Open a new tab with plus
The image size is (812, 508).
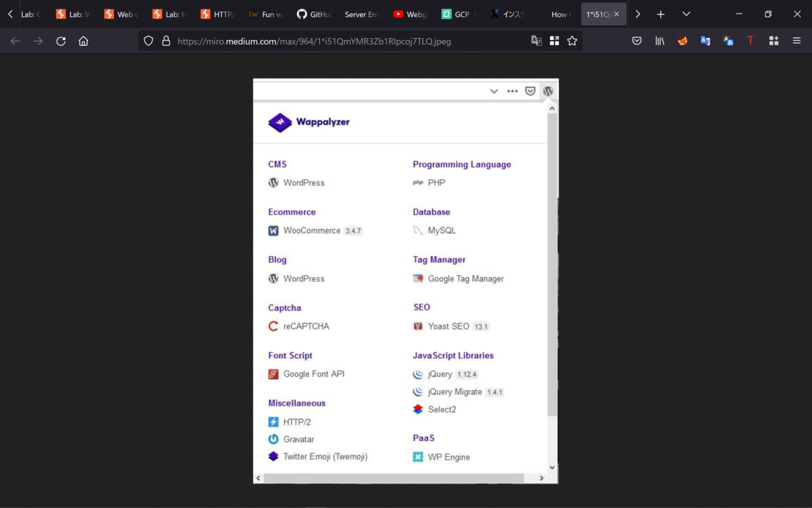click(660, 14)
